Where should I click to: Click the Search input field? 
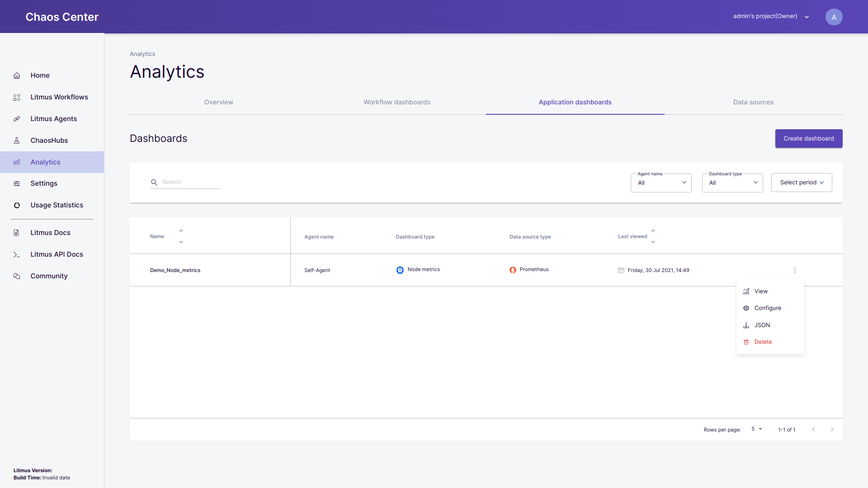190,182
